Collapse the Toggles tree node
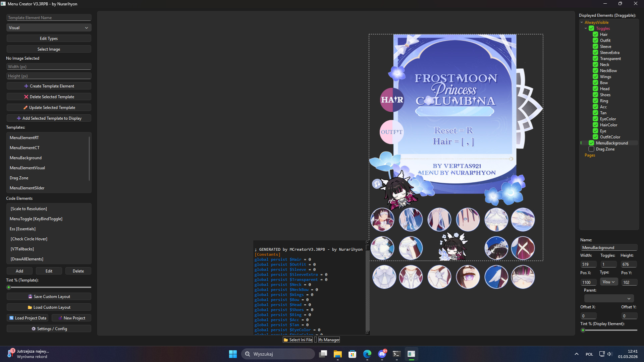The image size is (644, 362). point(586,28)
